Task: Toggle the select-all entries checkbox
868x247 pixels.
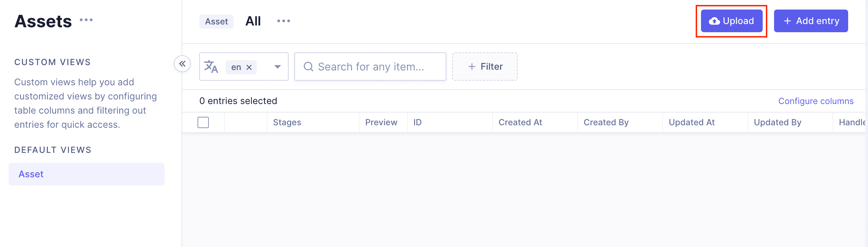Action: [x=204, y=122]
